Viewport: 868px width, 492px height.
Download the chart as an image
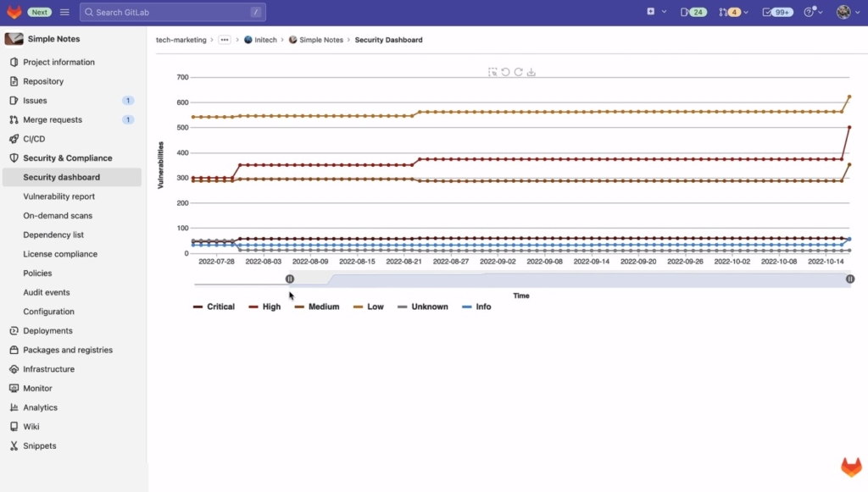(x=531, y=72)
